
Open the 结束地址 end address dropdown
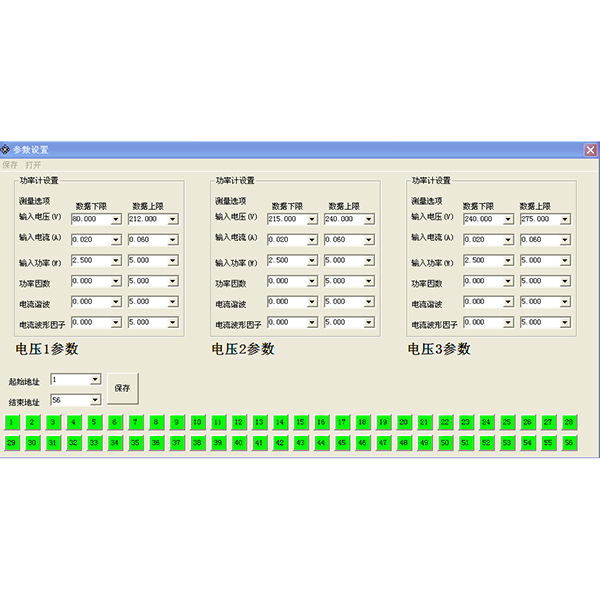pyautogui.click(x=95, y=400)
